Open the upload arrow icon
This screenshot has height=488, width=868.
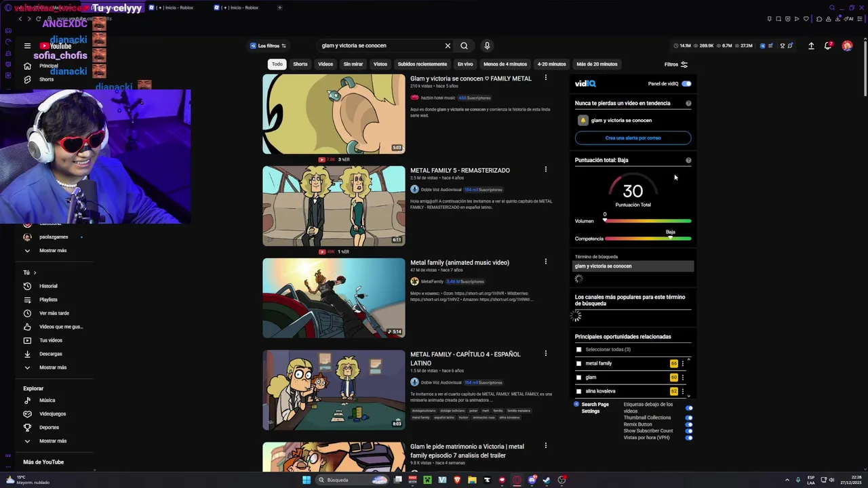click(x=811, y=46)
